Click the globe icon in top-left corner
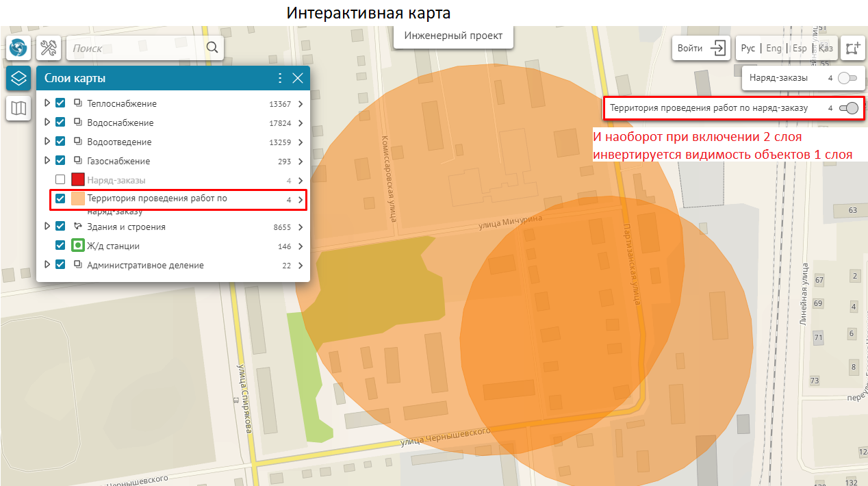 [18, 48]
